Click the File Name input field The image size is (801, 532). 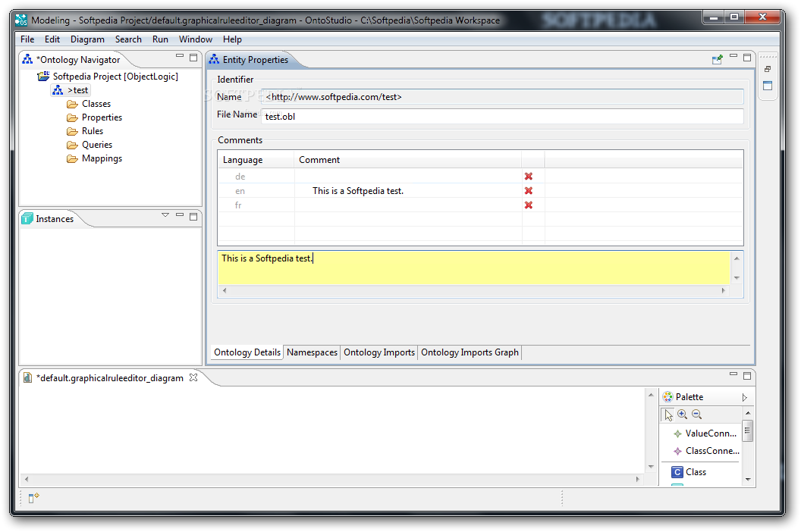(502, 117)
